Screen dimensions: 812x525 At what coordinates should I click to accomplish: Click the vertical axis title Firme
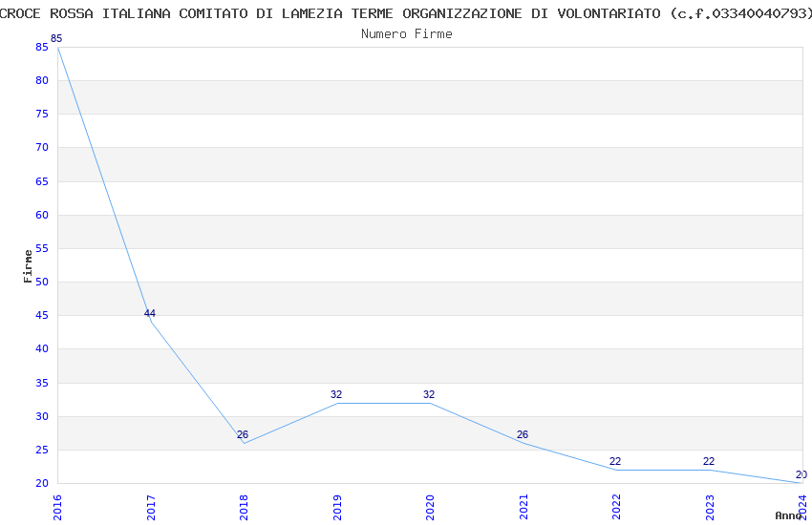(28, 266)
